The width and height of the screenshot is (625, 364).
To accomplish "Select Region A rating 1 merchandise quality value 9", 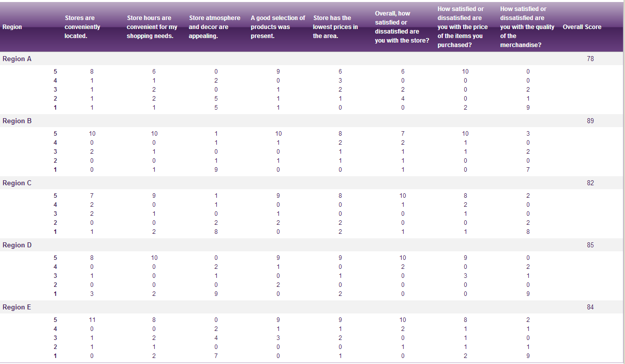I will (x=528, y=108).
